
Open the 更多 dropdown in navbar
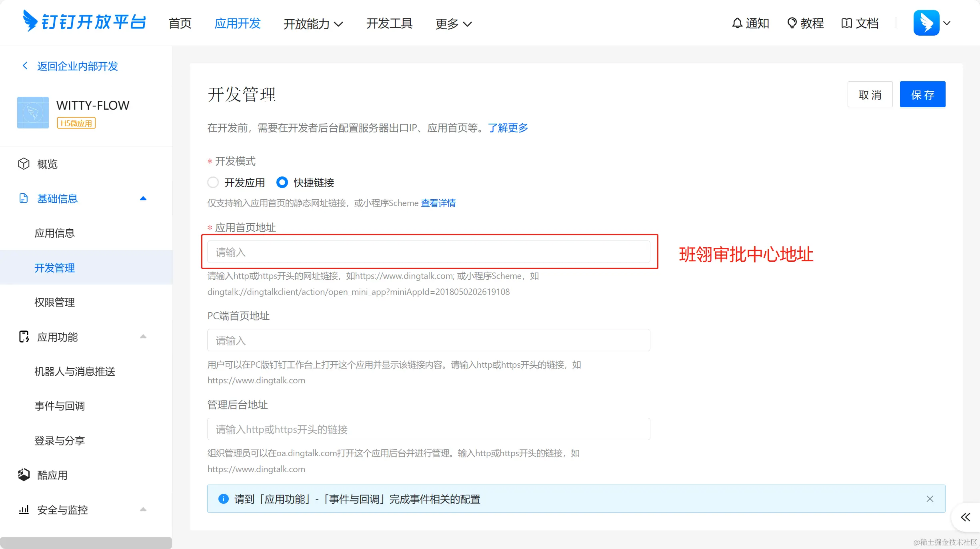(453, 24)
